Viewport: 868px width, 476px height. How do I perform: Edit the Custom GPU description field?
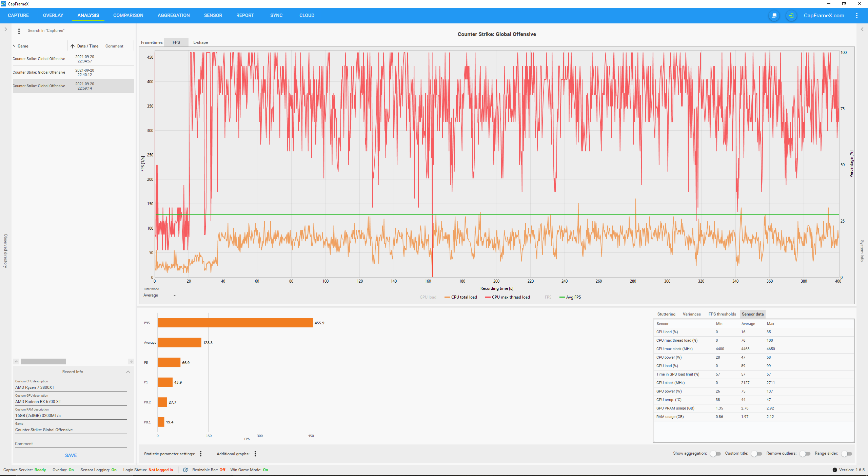71,402
